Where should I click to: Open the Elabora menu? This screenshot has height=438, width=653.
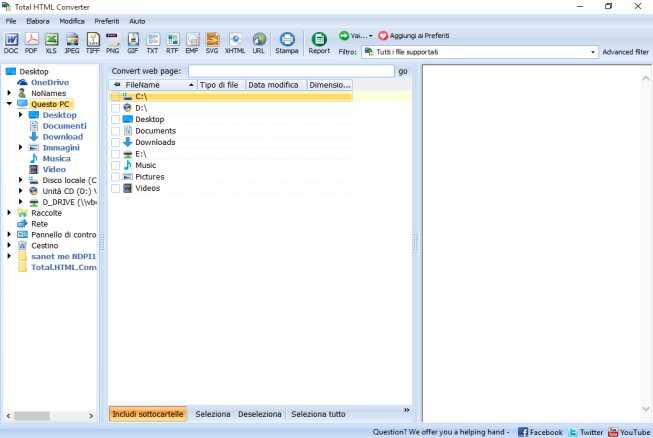(x=38, y=20)
